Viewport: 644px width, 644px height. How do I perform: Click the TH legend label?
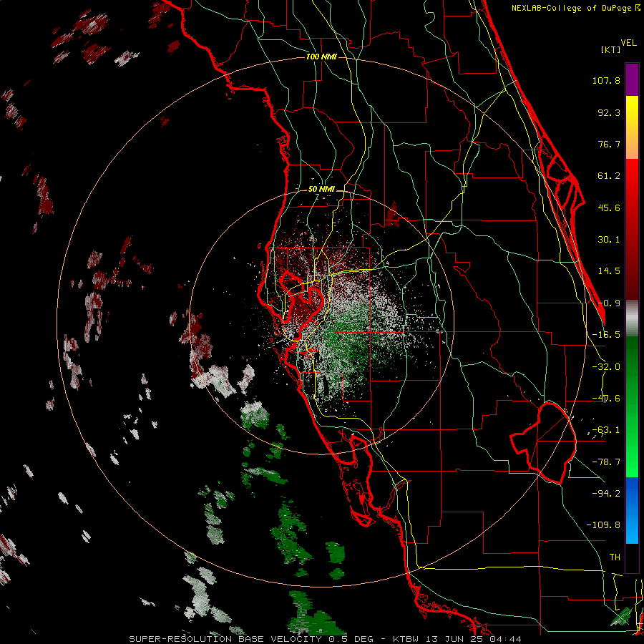(x=615, y=557)
